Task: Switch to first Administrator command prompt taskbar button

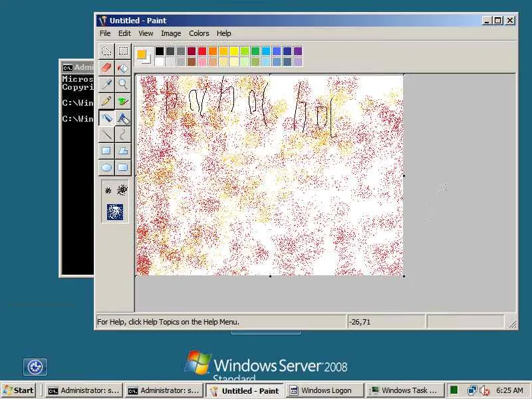Action: 84,390
